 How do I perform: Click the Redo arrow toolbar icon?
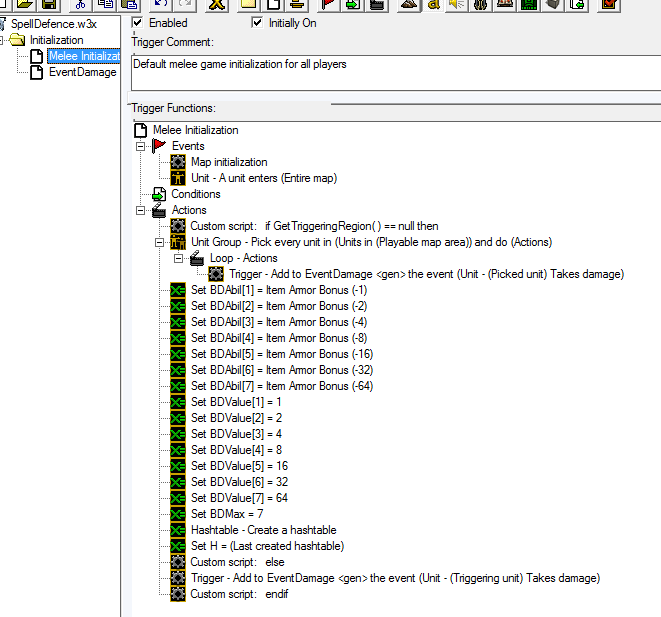tap(185, 4)
